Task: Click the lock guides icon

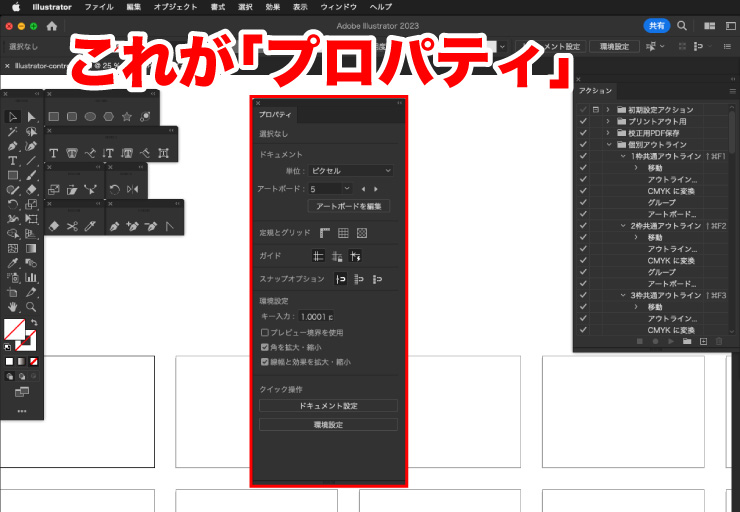Action: [x=337, y=256]
